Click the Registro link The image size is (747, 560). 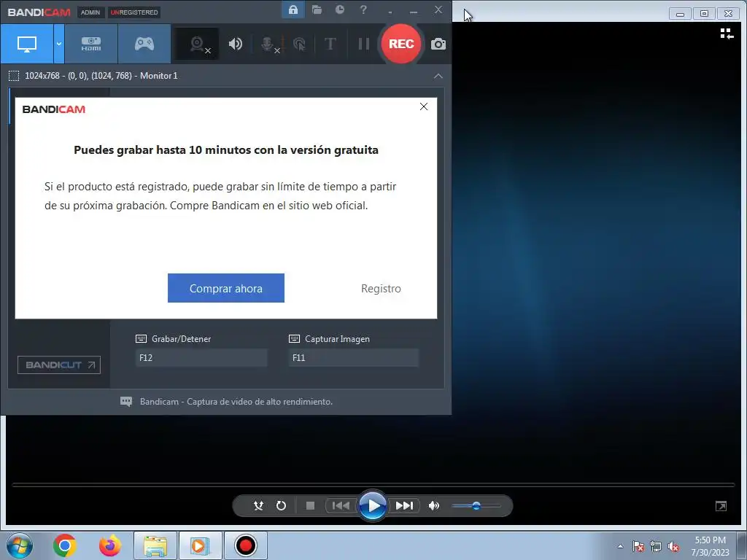(x=381, y=289)
